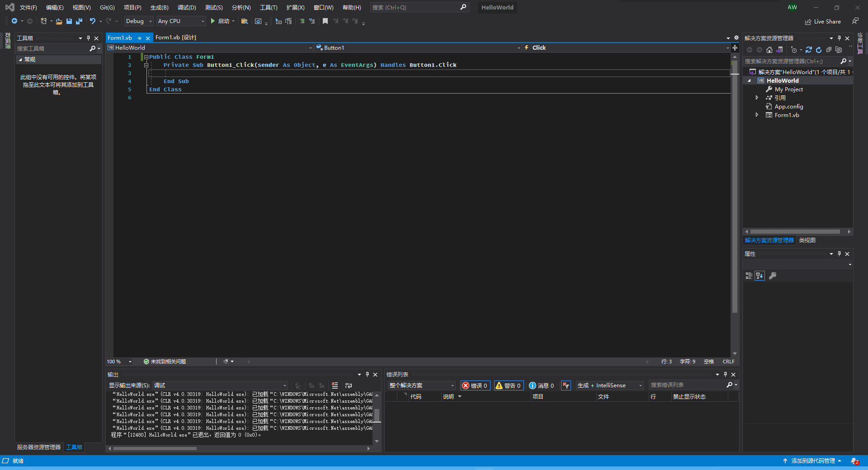868x470 pixels.
Task: Open the 调试(D) Debug menu
Action: (x=187, y=8)
